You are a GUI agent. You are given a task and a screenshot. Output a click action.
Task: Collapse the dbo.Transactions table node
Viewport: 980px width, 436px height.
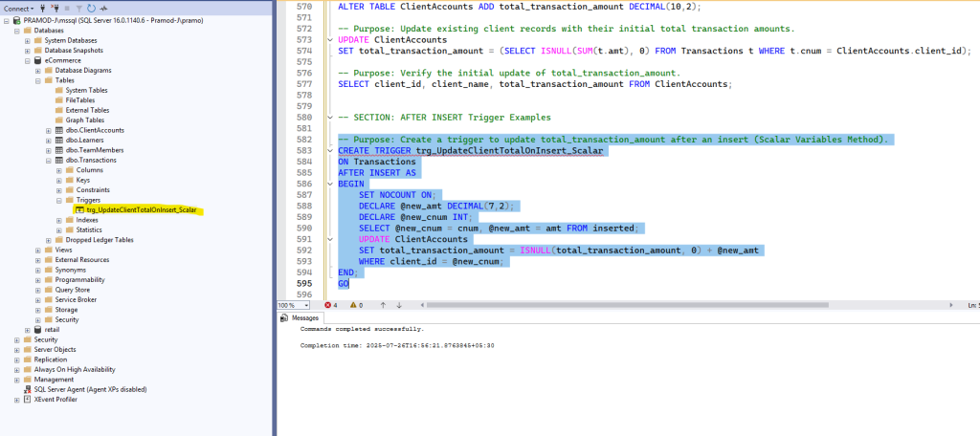click(49, 161)
